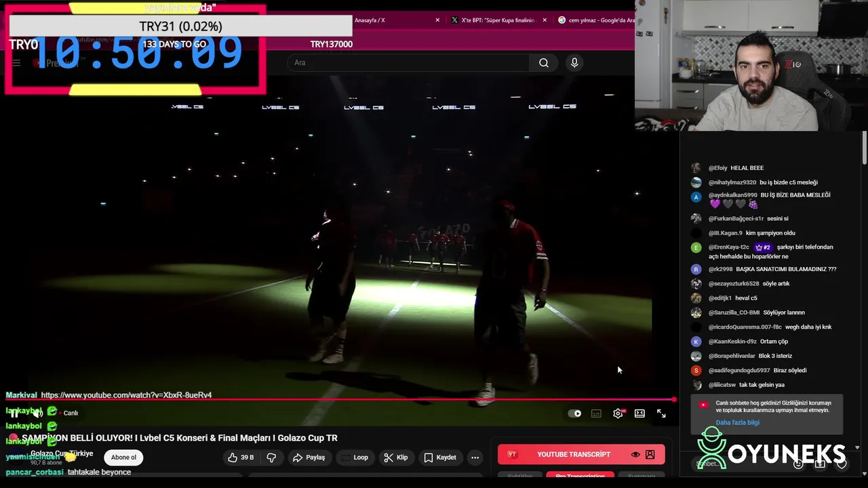The image size is (868, 488).
Task: Dislike the video with thumbs down
Action: 271,457
